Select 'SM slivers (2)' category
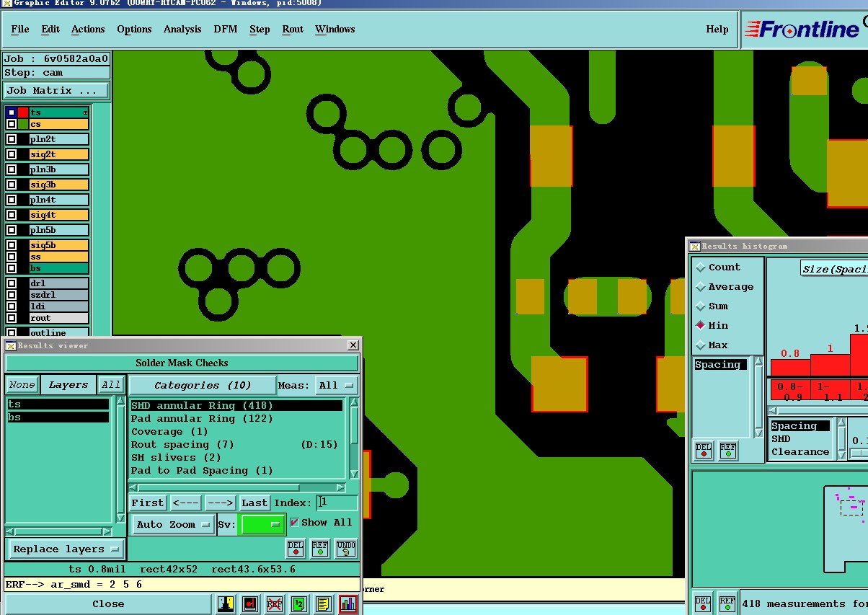The image size is (868, 615). click(236, 457)
